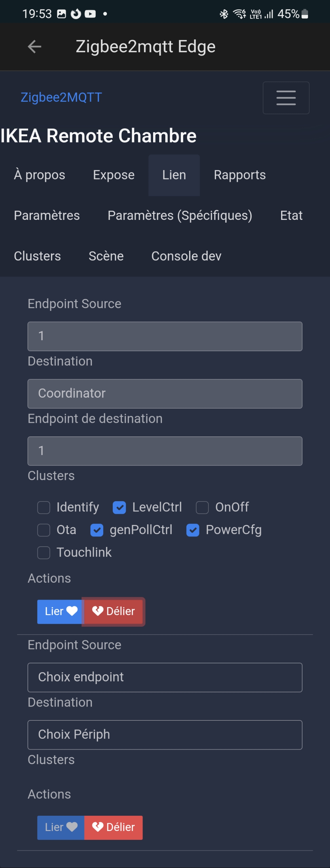Open the hamburger navigation menu
This screenshot has height=868, width=330.
coord(286,98)
